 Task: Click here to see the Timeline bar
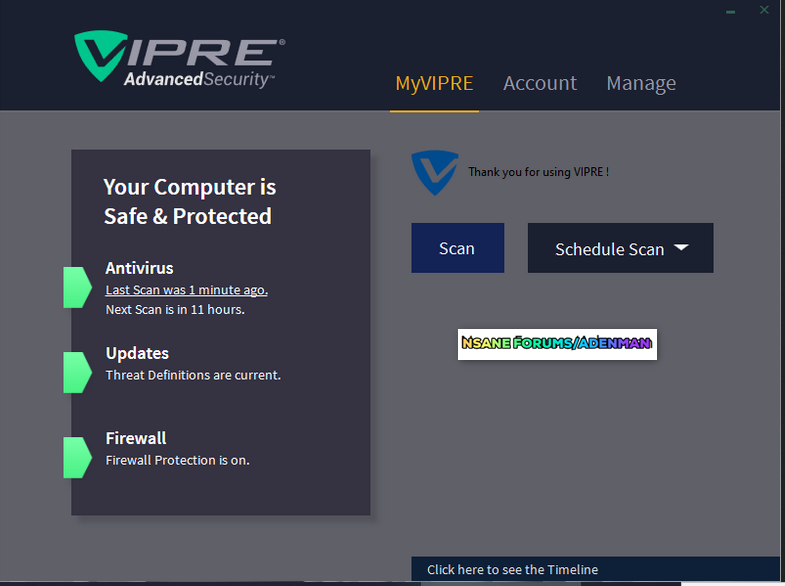coord(595,569)
